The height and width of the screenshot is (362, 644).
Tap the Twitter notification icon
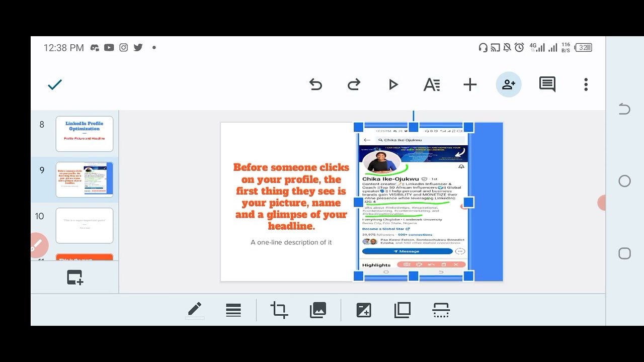click(x=138, y=48)
